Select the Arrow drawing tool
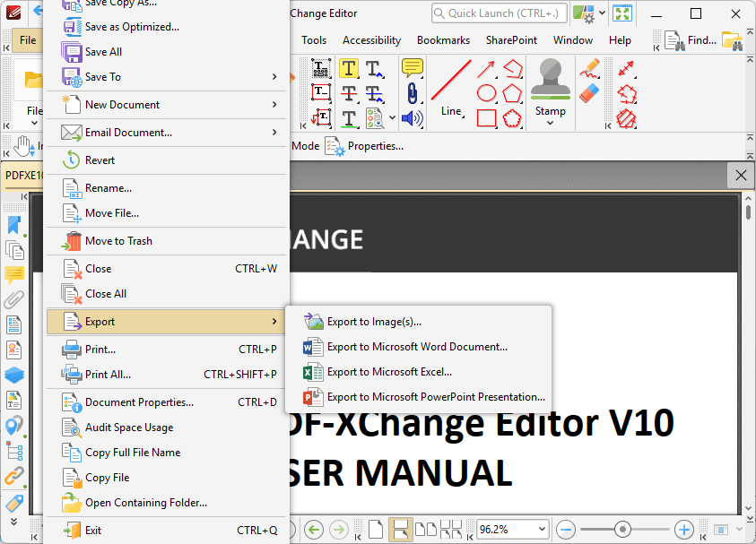The image size is (756, 544). pyautogui.click(x=486, y=69)
